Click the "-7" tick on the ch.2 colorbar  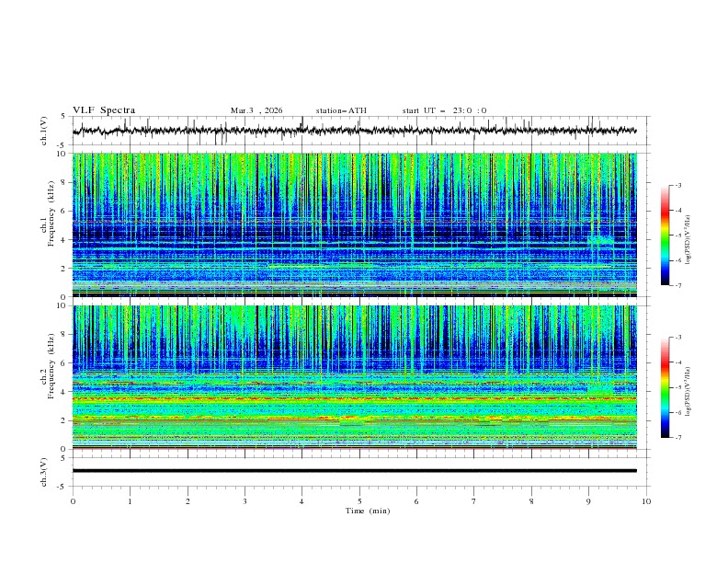pyautogui.click(x=677, y=438)
